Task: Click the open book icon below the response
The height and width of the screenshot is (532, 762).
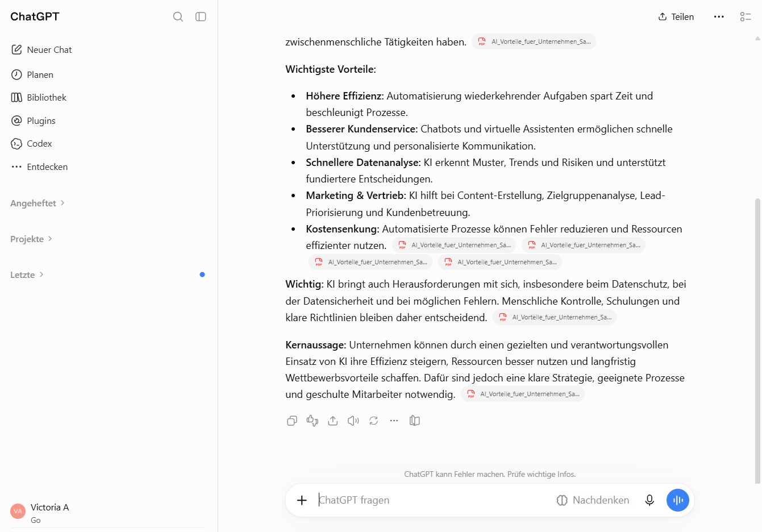Action: [415, 421]
